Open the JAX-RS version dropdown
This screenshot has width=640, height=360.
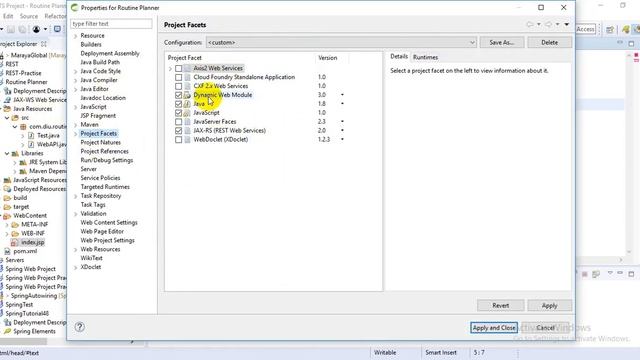[x=342, y=131]
